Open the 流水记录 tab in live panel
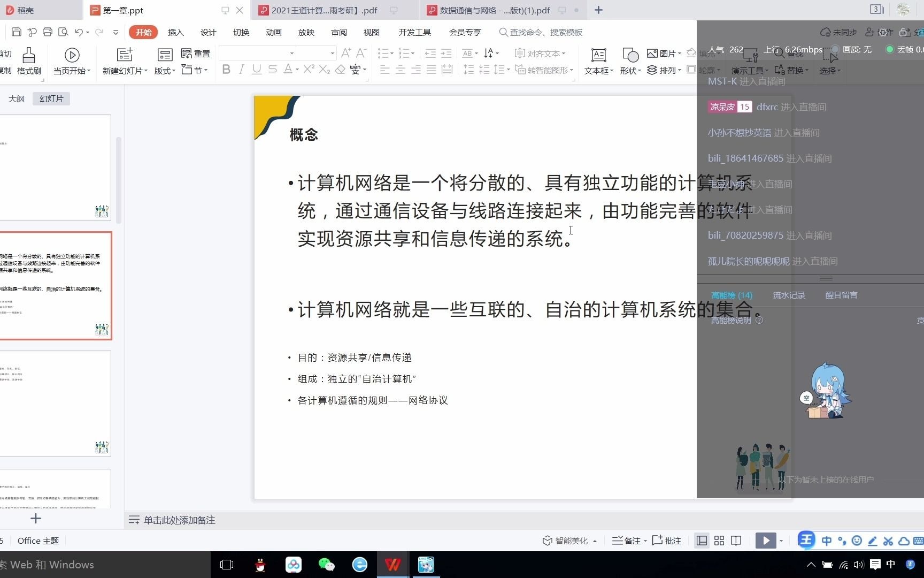 (x=789, y=295)
